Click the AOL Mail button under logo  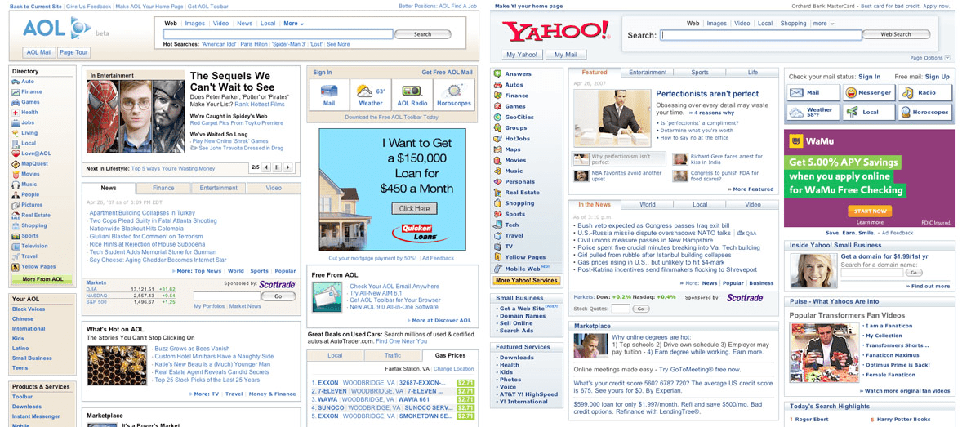[x=39, y=52]
